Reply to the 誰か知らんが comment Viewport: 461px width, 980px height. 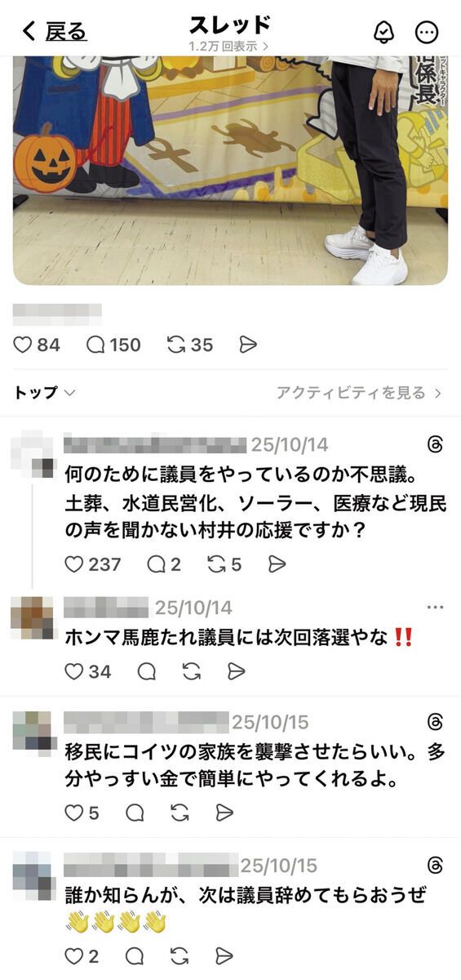[x=135, y=955]
